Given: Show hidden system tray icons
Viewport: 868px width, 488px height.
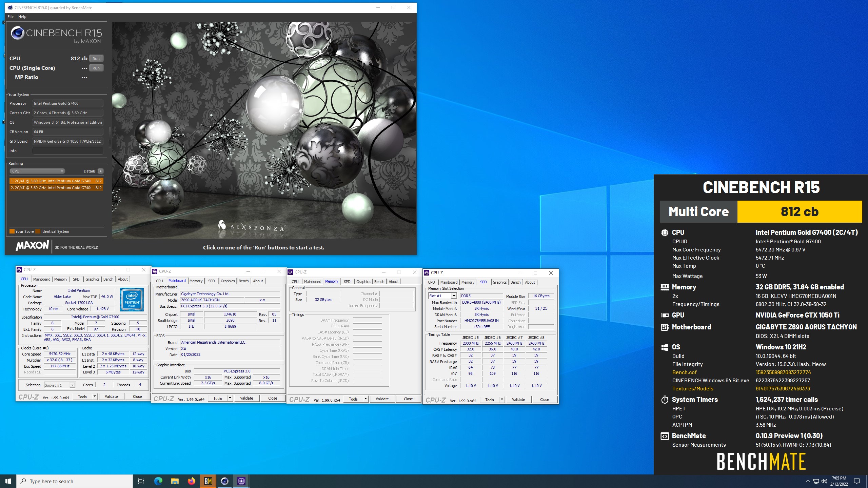Looking at the screenshot, I should click(808, 481).
